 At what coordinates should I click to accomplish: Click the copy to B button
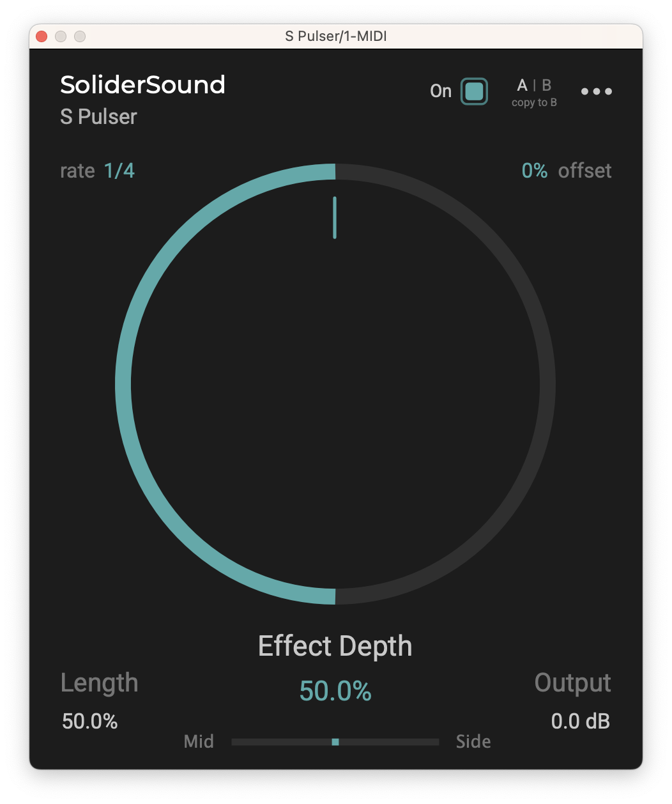point(534,103)
